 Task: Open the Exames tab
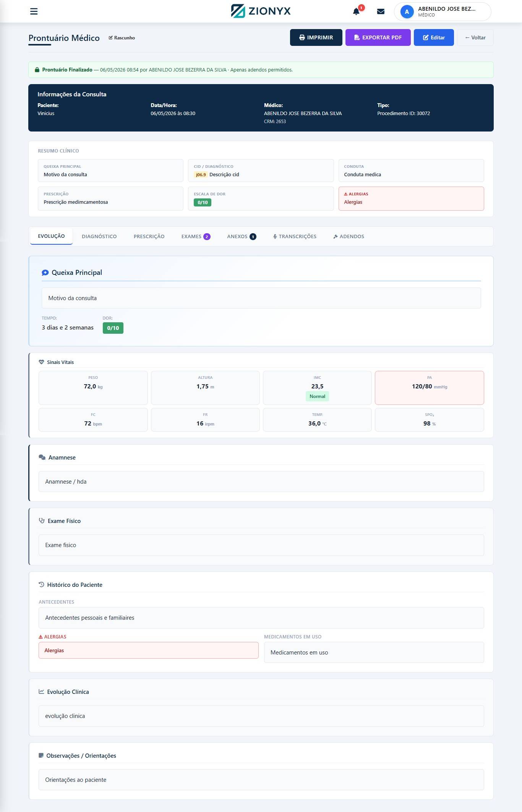coord(196,237)
